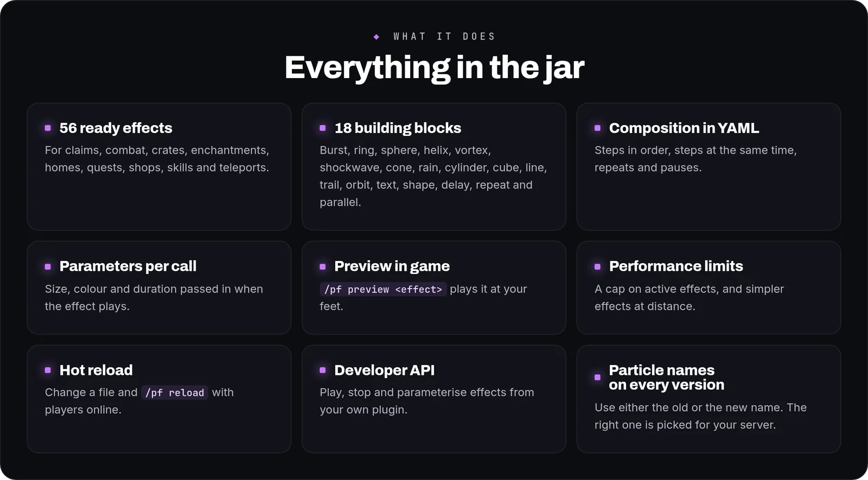Click the purple bullet next to 18 building blocks
This screenshot has width=868, height=480.
(x=323, y=128)
